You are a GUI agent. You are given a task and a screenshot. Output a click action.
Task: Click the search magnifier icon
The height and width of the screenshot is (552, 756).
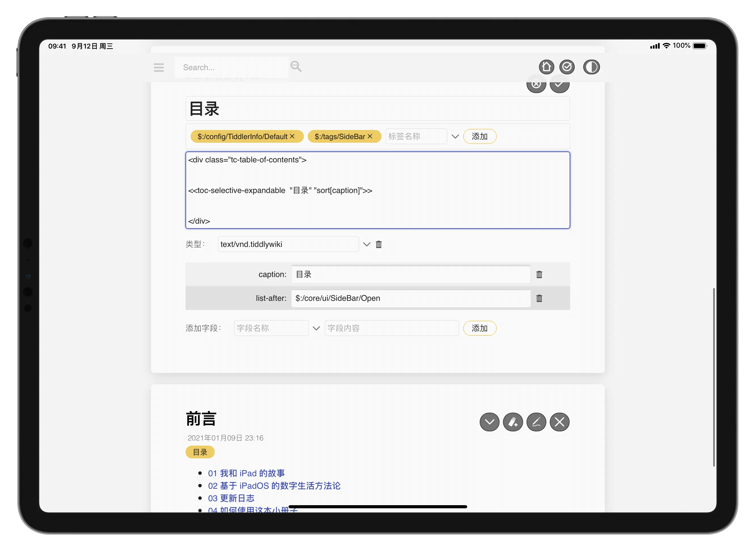(296, 66)
